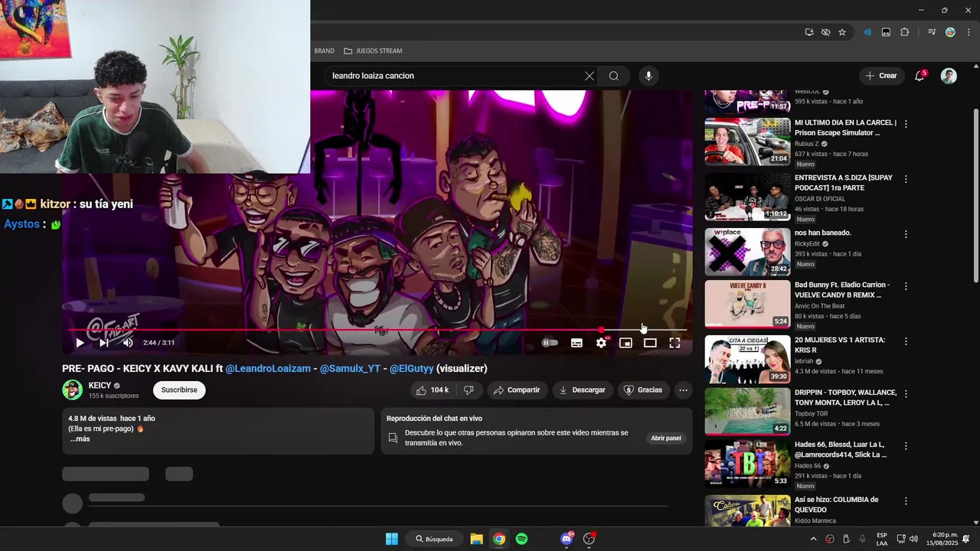Image resolution: width=980 pixels, height=551 pixels.
Task: Open OBS Studio from the taskbar
Action: tap(589, 539)
